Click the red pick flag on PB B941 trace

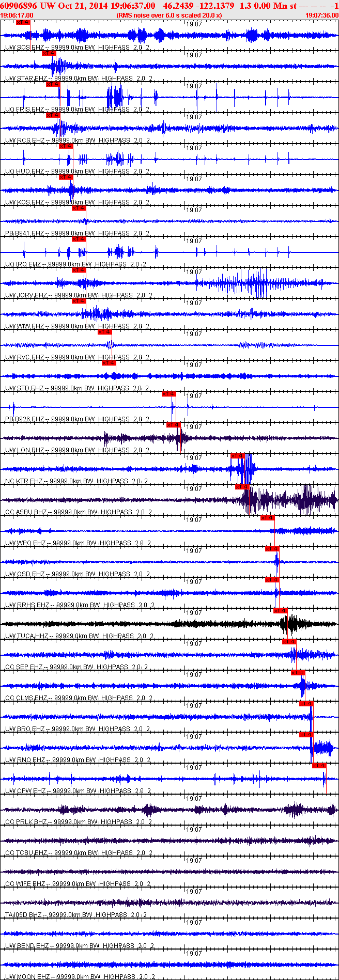[79, 208]
